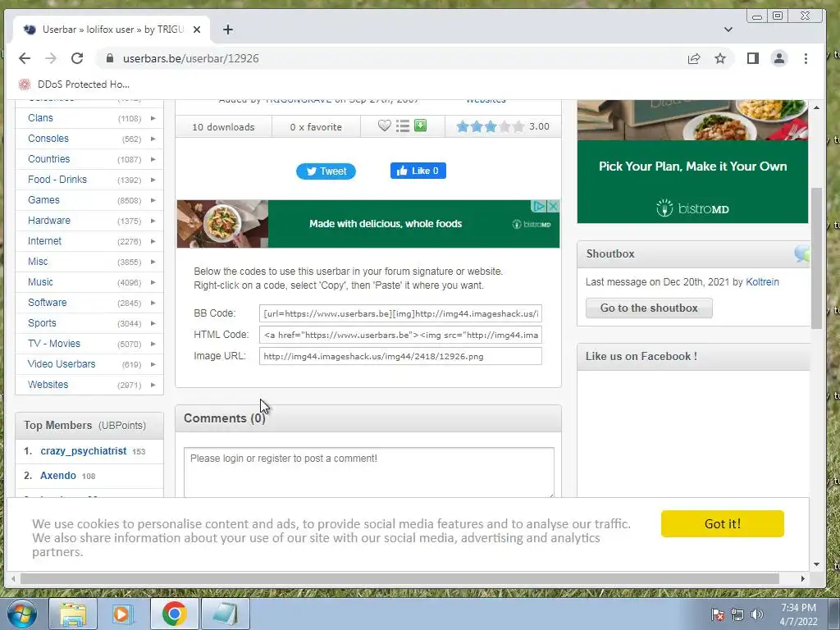Click the Image URL field
840x630 pixels.
[400, 356]
